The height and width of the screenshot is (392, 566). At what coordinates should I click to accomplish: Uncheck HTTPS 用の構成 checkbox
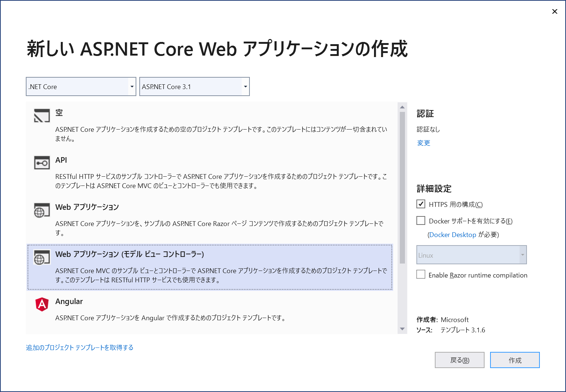coord(421,204)
